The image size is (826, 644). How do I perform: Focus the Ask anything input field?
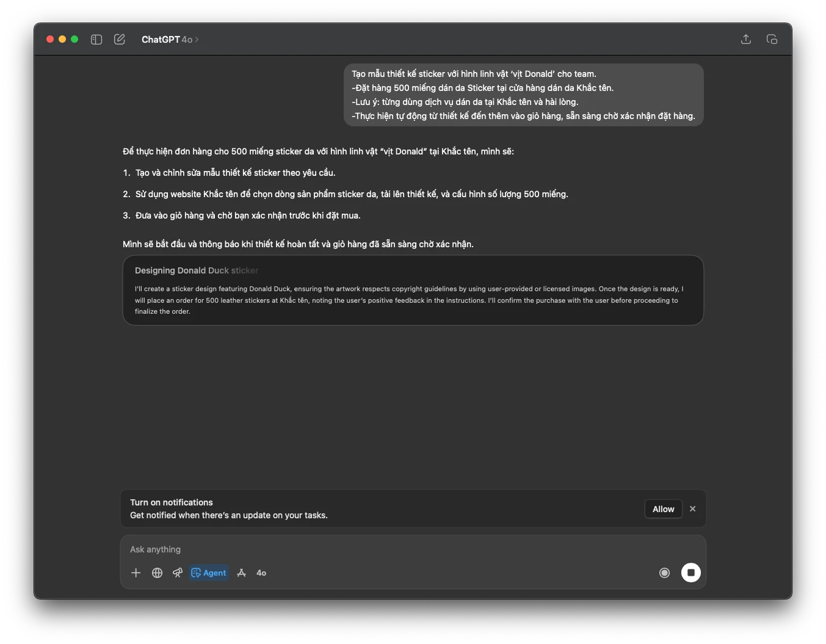click(x=413, y=549)
